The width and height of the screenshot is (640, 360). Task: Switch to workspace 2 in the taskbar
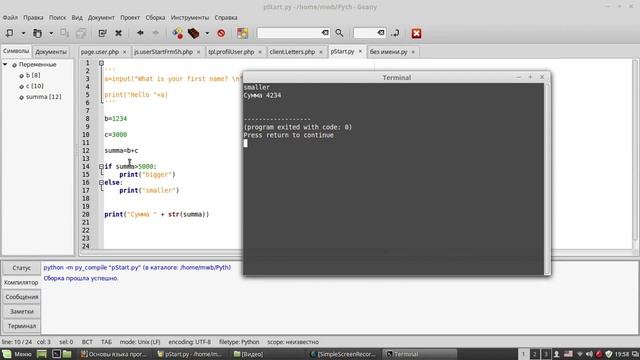tap(534, 354)
